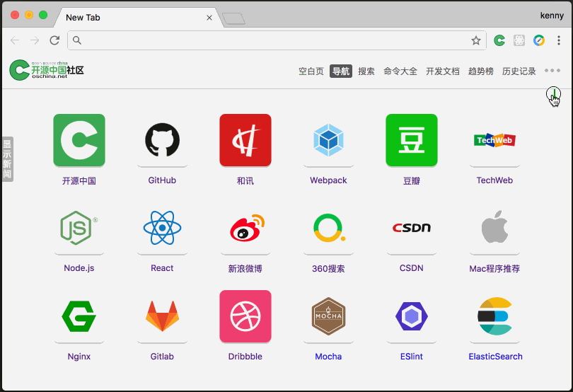Open the brown Mocha hexagon icon

(x=328, y=316)
